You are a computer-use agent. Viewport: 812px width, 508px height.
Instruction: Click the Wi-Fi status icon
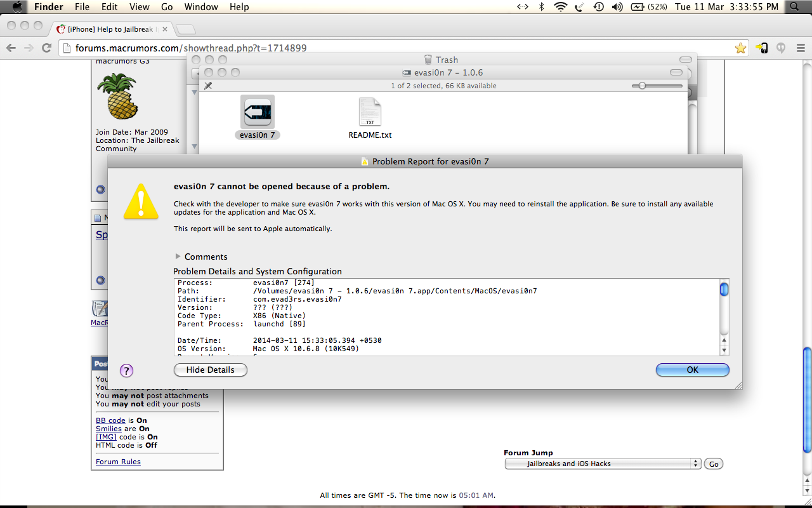560,7
